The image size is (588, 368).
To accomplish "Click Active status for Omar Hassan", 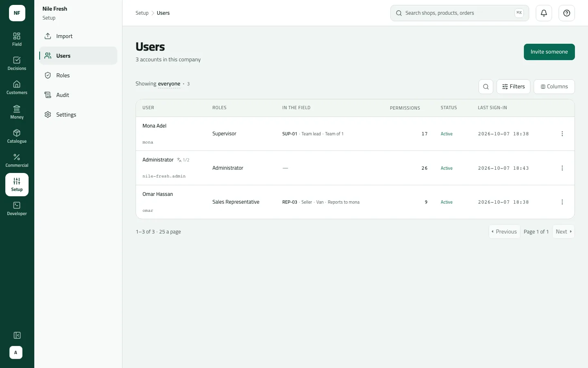I will point(447,202).
